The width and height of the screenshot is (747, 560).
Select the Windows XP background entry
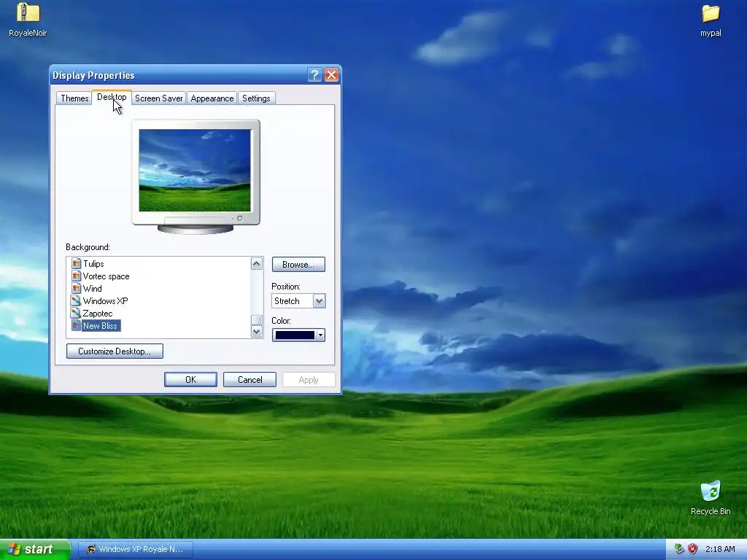pos(105,301)
